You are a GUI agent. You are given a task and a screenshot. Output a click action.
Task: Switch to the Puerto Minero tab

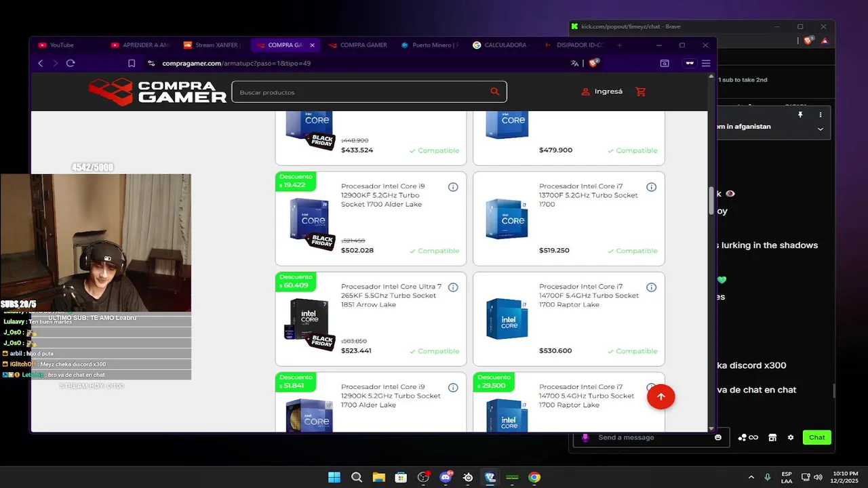431,45
